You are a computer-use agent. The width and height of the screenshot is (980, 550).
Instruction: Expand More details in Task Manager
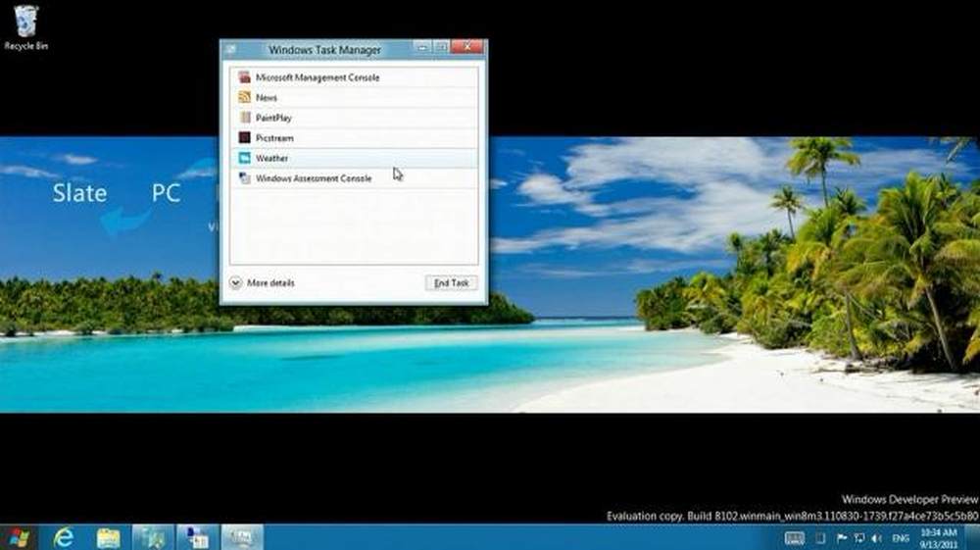[x=262, y=283]
